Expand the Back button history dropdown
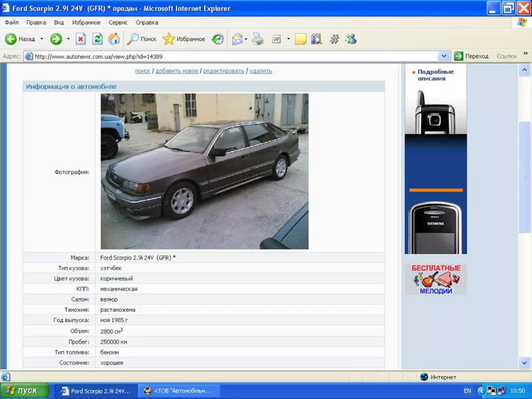This screenshot has height=399, width=532. tap(42, 39)
